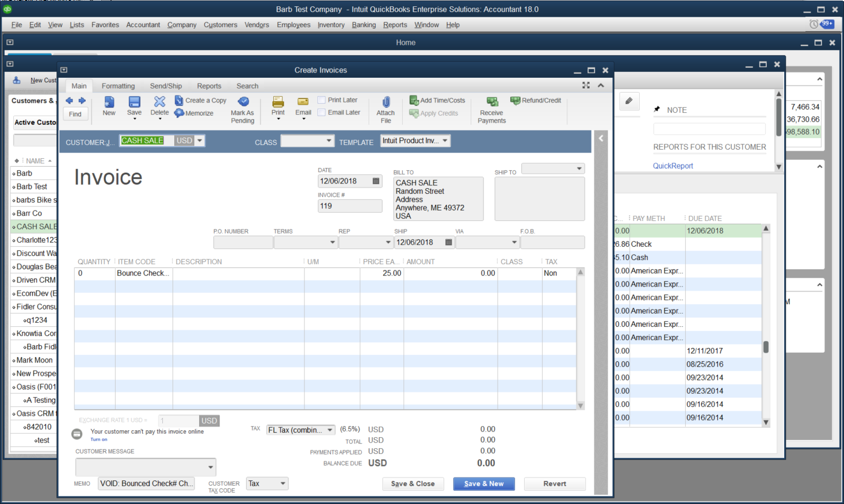Screen dimensions: 844x504
Task: Switch to the Search tab
Action: 247,86
